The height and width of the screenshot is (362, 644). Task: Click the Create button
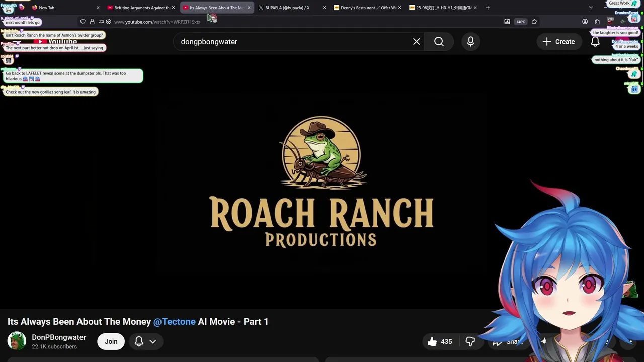(558, 42)
